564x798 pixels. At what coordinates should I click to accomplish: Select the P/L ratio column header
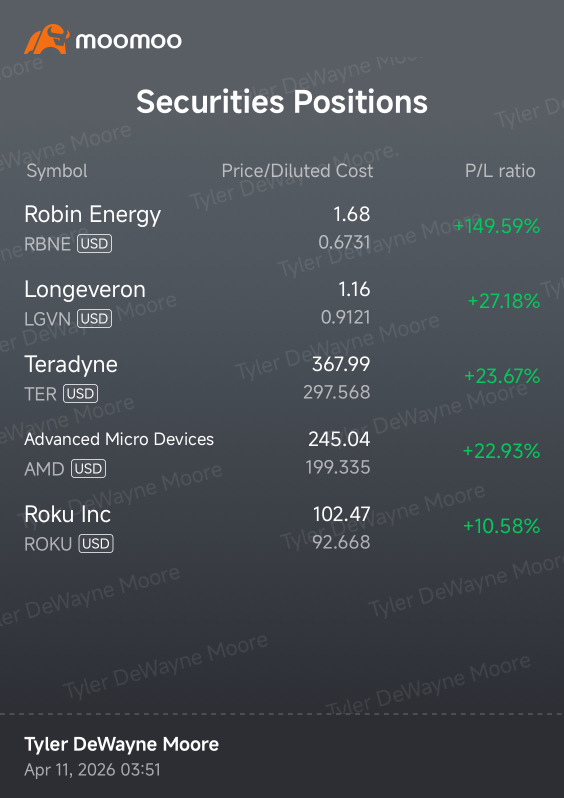click(x=500, y=171)
